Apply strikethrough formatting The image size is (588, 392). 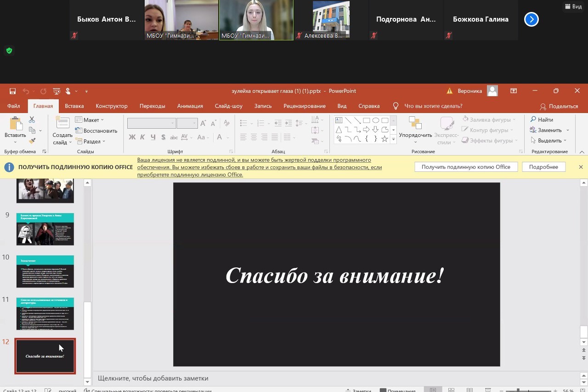[174, 137]
